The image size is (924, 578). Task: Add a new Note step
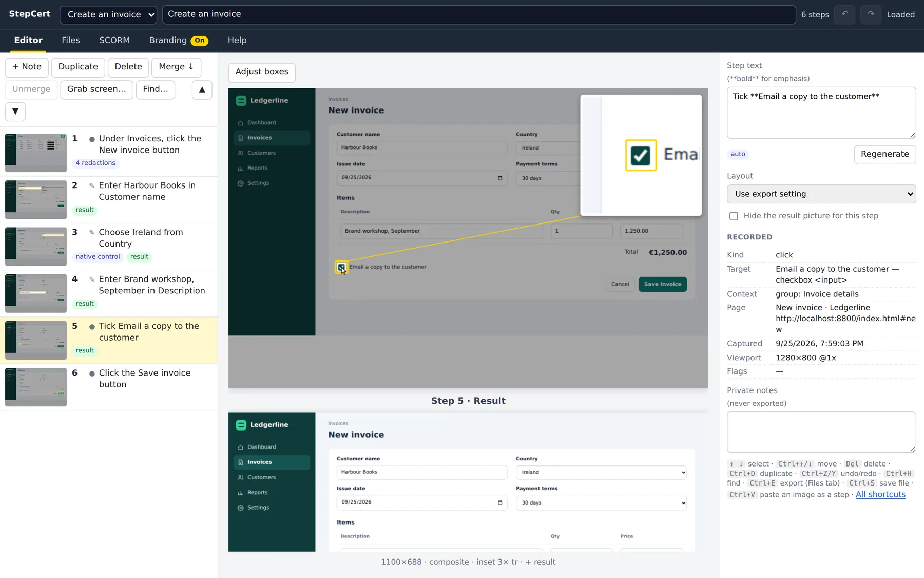pos(27,67)
